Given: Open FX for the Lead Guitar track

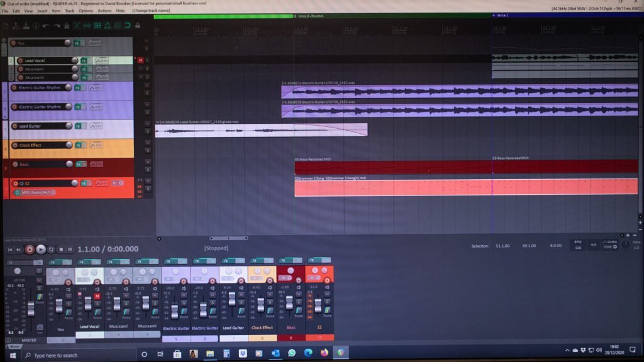Looking at the screenshot, I should (78, 126).
